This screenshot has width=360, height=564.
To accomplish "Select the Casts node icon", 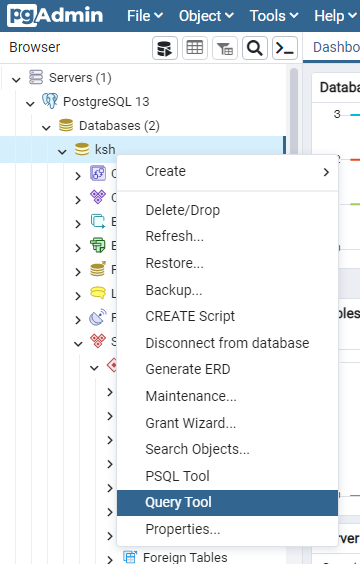I will click(x=98, y=173).
